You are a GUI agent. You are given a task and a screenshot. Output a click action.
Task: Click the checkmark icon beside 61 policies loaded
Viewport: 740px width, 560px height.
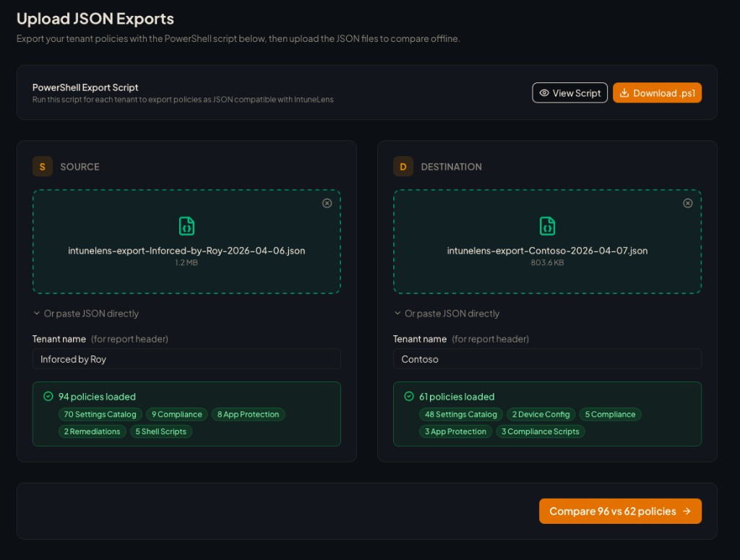[409, 397]
